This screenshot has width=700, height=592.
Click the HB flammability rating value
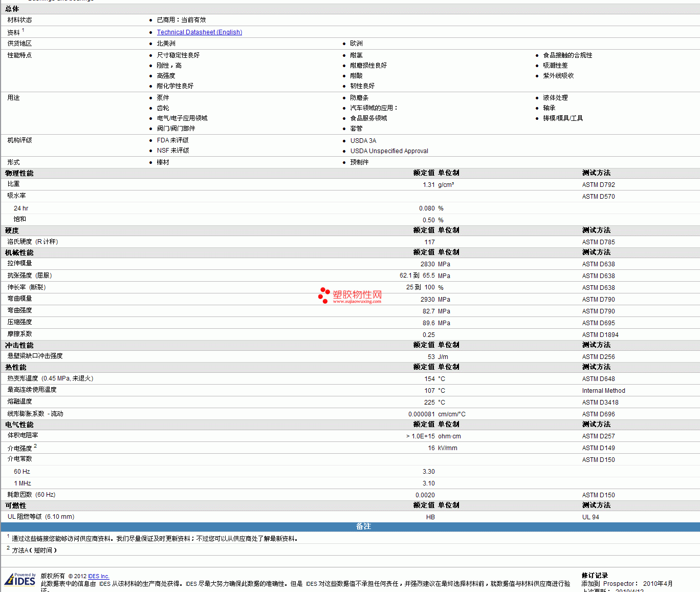pos(430,517)
